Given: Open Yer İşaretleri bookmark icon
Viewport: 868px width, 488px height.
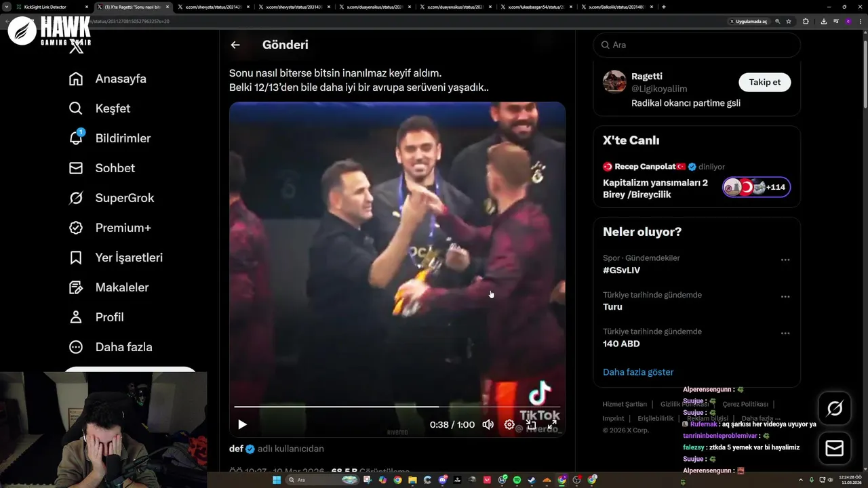Looking at the screenshot, I should point(76,258).
